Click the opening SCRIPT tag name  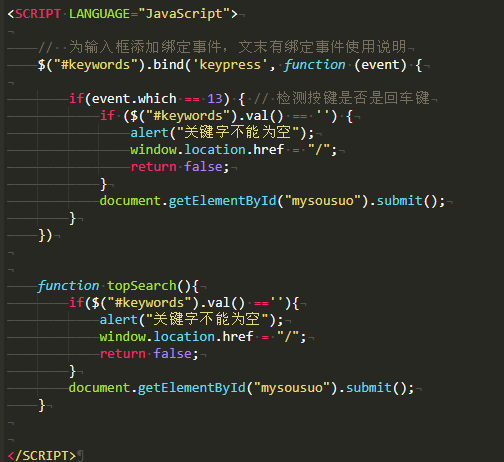point(38,14)
